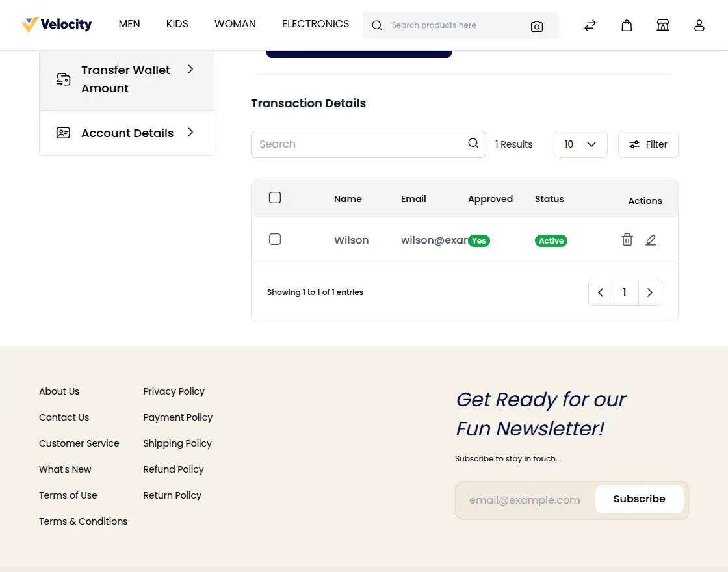Open the user account icon
This screenshot has height=572, width=728.
click(x=699, y=25)
